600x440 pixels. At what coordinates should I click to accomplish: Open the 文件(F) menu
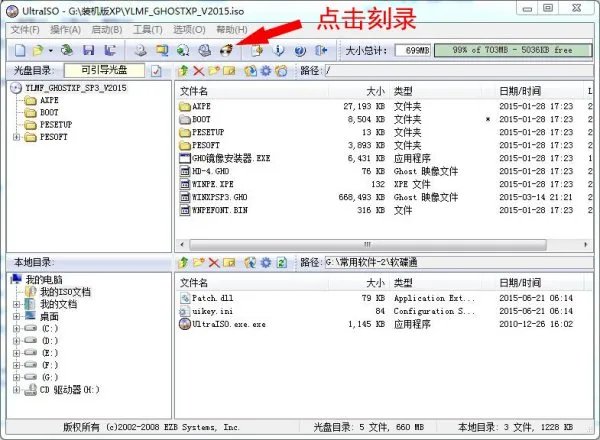(x=25, y=29)
